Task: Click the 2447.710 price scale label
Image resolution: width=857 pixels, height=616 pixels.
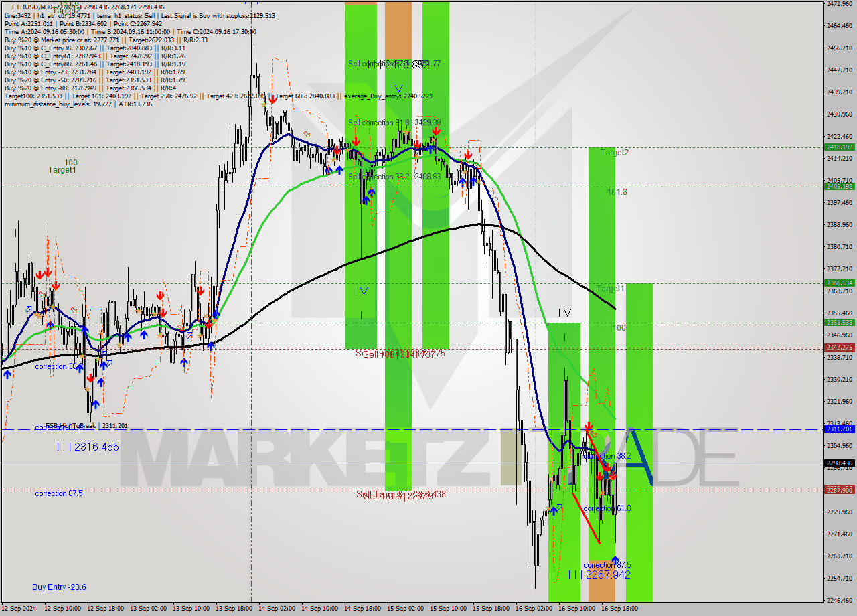Action: point(840,70)
